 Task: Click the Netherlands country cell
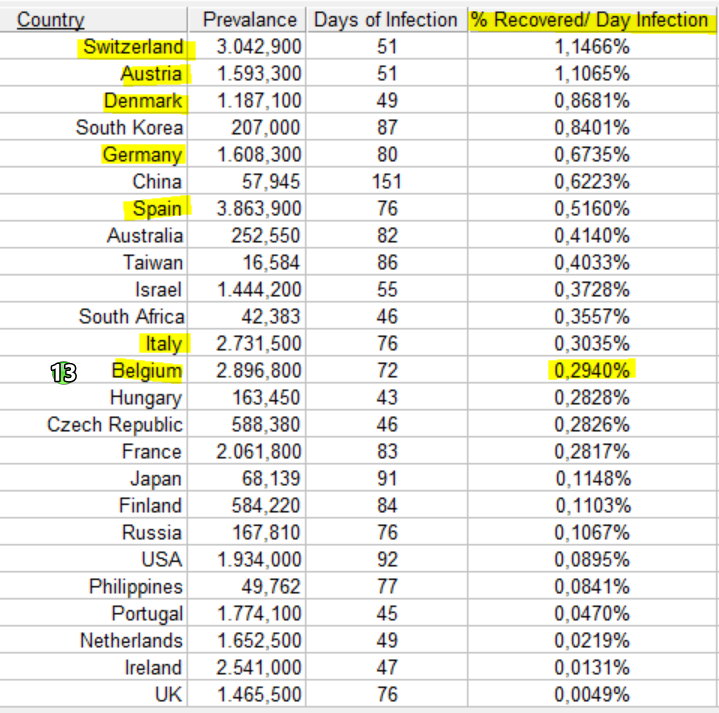coord(131,641)
